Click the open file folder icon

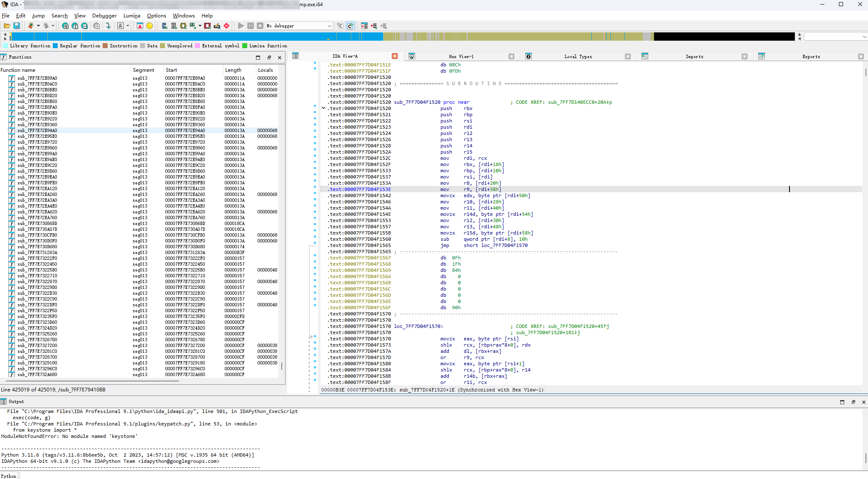click(x=7, y=26)
